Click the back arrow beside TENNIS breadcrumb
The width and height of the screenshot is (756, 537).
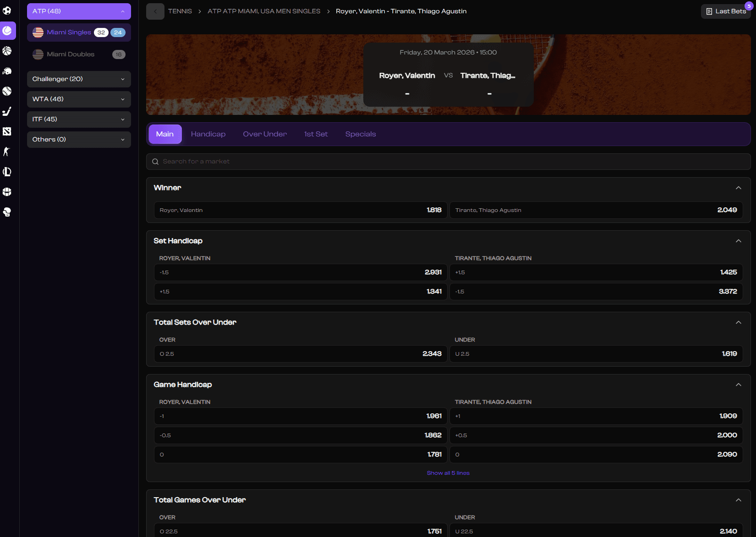(x=155, y=11)
